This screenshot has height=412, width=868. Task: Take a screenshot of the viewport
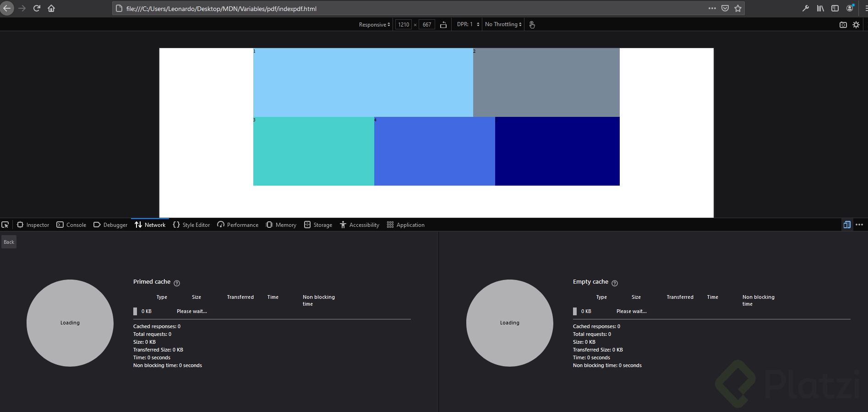(x=843, y=25)
